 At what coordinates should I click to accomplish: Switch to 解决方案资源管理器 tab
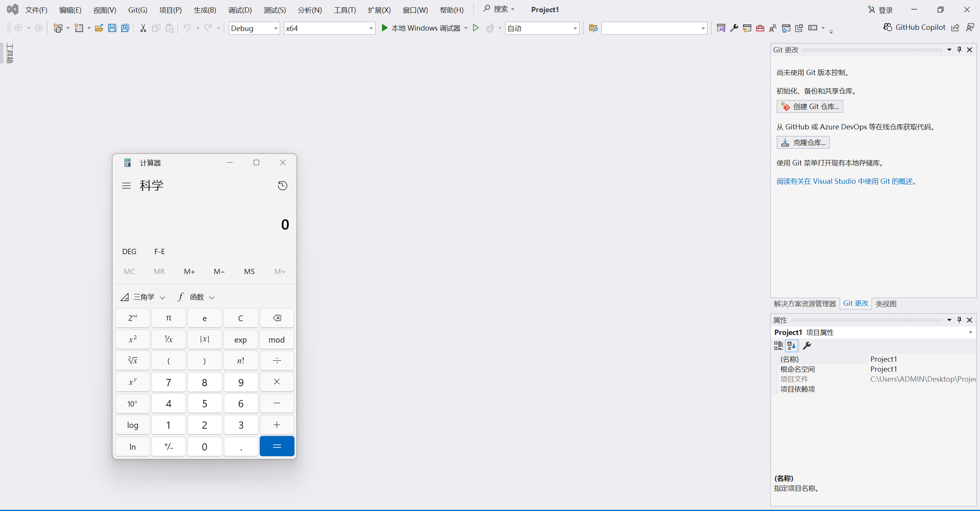pyautogui.click(x=805, y=304)
